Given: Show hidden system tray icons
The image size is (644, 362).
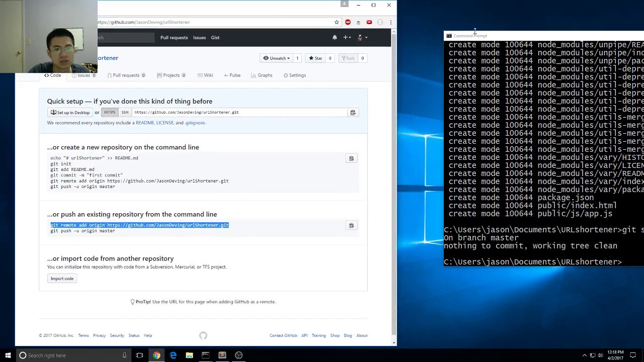Looking at the screenshot, I should coord(585,355).
